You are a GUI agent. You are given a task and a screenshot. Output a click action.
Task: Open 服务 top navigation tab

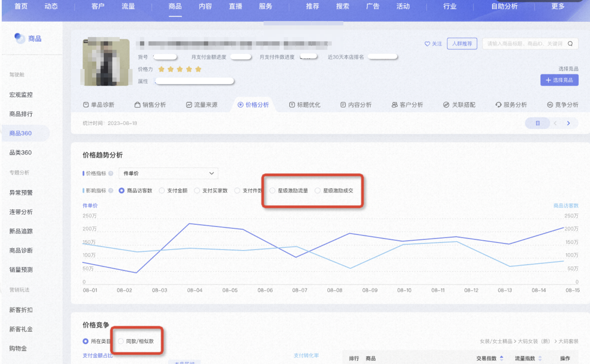coord(265,6)
